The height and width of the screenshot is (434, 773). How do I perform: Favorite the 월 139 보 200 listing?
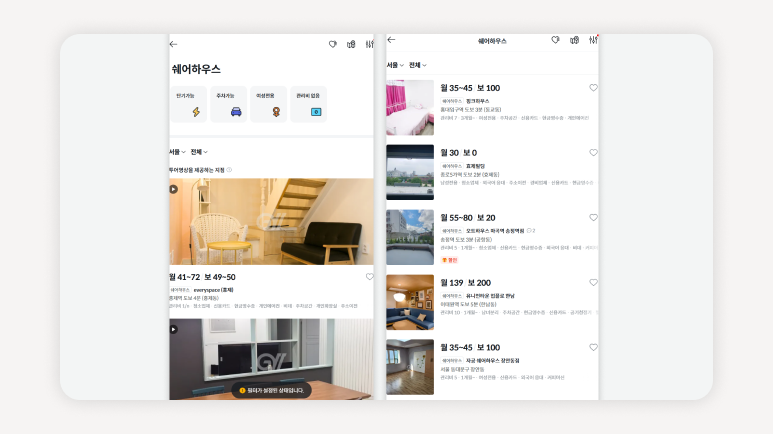594,283
